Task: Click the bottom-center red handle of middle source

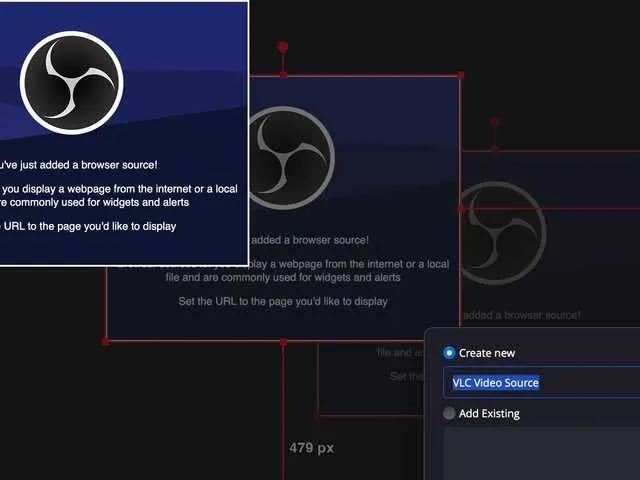Action: (283, 342)
